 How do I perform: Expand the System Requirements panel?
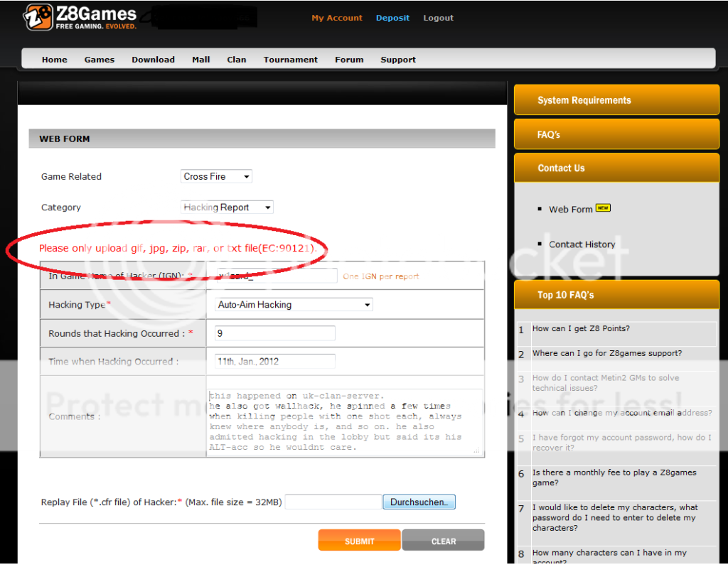(616, 100)
